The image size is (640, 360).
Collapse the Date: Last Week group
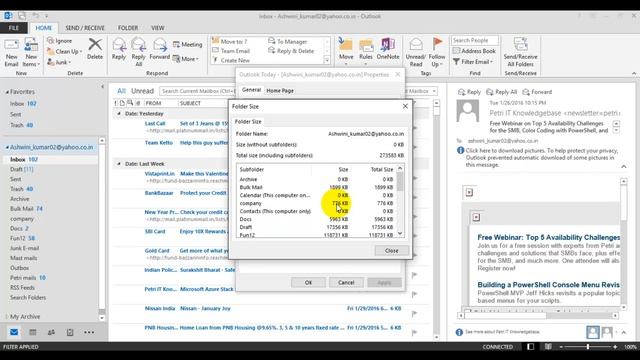pos(119,164)
